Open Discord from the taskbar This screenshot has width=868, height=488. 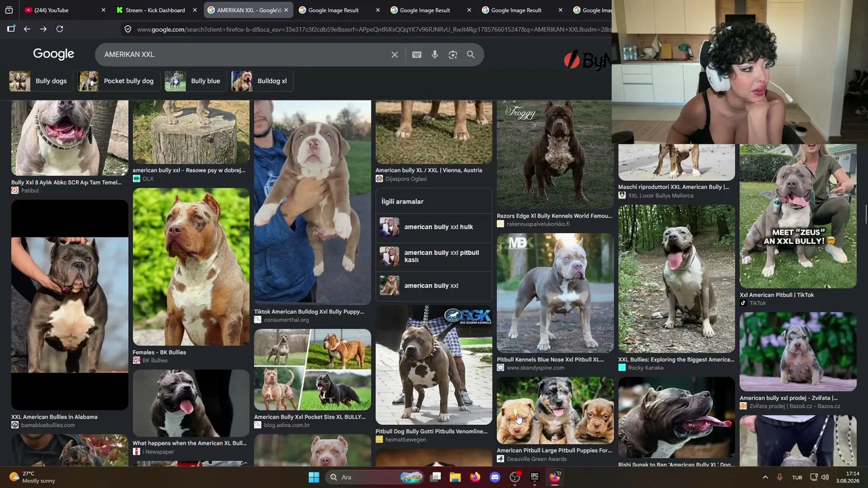click(x=495, y=477)
